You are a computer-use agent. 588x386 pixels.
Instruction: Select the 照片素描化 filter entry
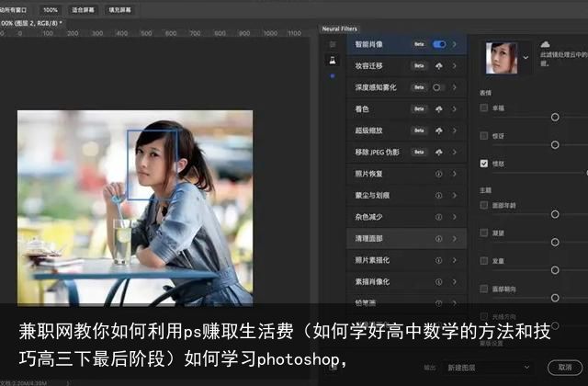coord(406,260)
